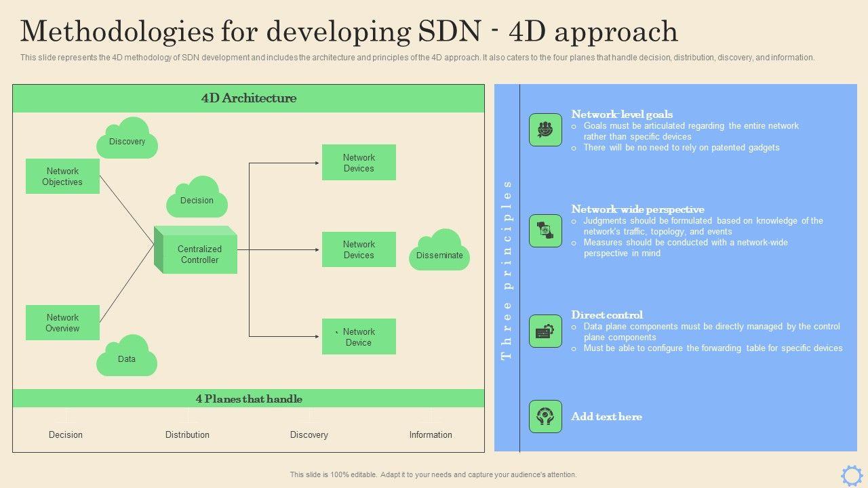Select the Decision cloud shape
This screenshot has width=868, height=488.
click(197, 199)
